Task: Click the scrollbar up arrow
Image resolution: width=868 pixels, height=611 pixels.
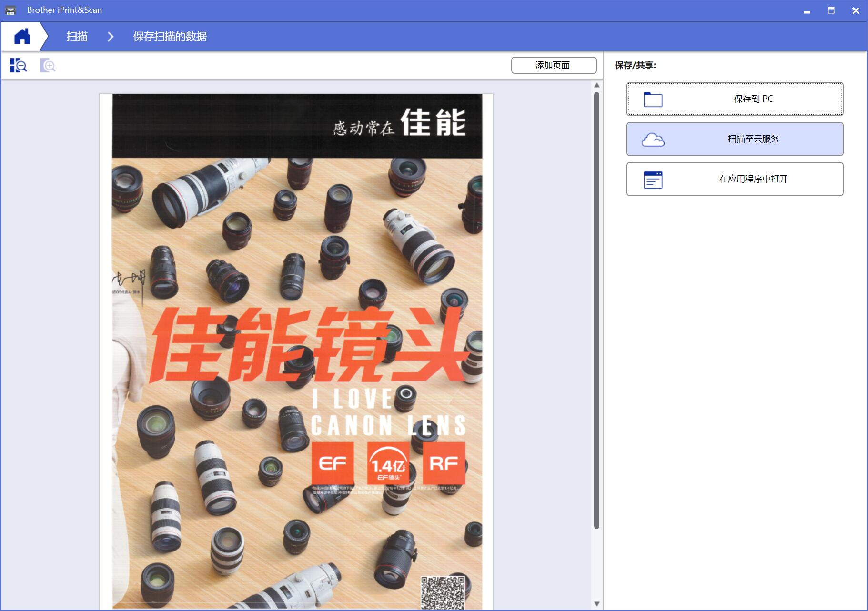Action: point(596,85)
